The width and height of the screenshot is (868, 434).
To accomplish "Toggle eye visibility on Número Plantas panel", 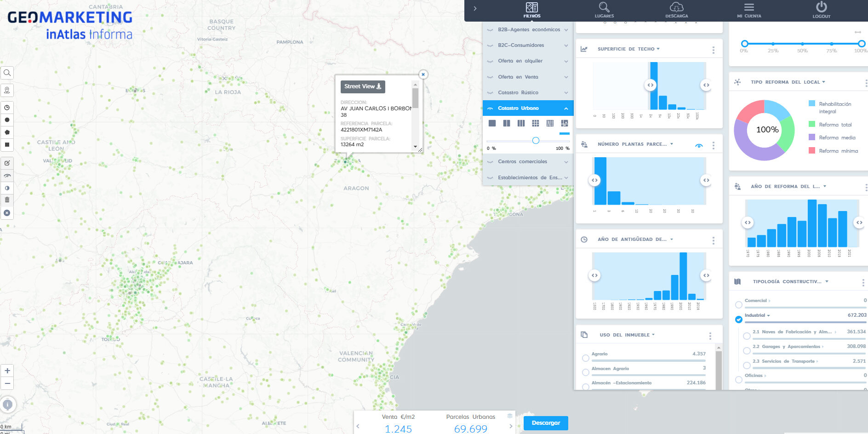I will [699, 146].
